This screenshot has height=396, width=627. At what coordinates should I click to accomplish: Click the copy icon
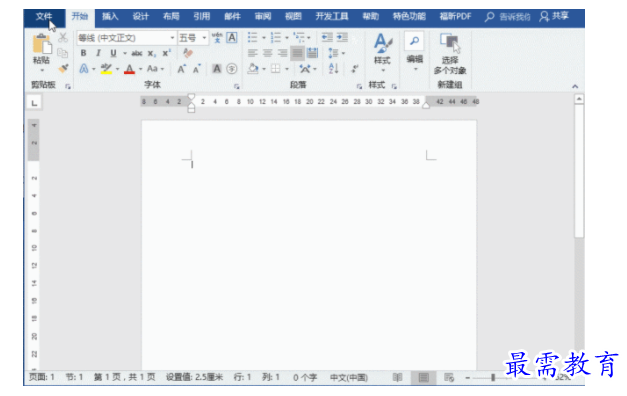tap(63, 53)
